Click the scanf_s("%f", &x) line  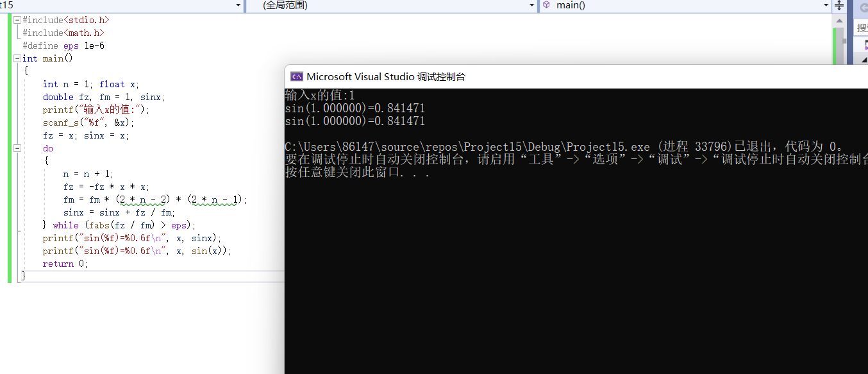[88, 123]
